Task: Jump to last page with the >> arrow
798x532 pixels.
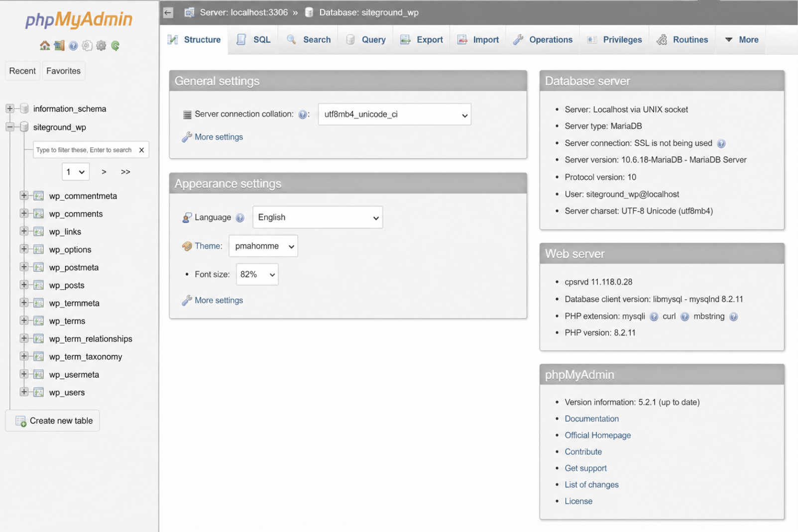Action: click(125, 172)
